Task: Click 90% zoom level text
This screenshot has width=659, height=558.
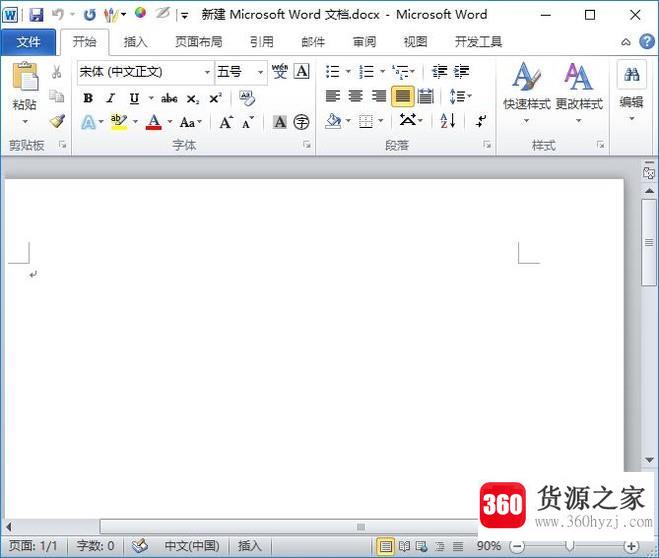Action: point(489,546)
